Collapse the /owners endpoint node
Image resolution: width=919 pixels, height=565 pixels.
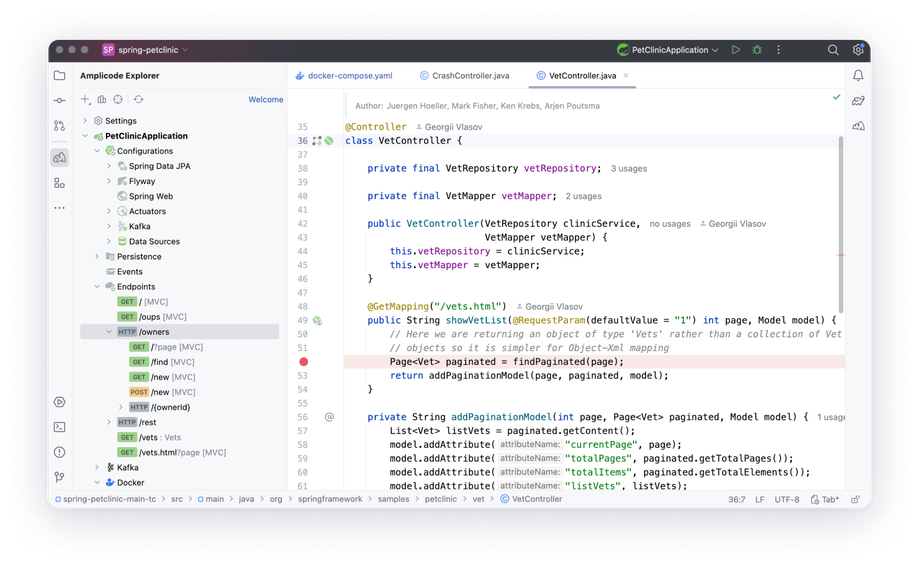coord(109,332)
